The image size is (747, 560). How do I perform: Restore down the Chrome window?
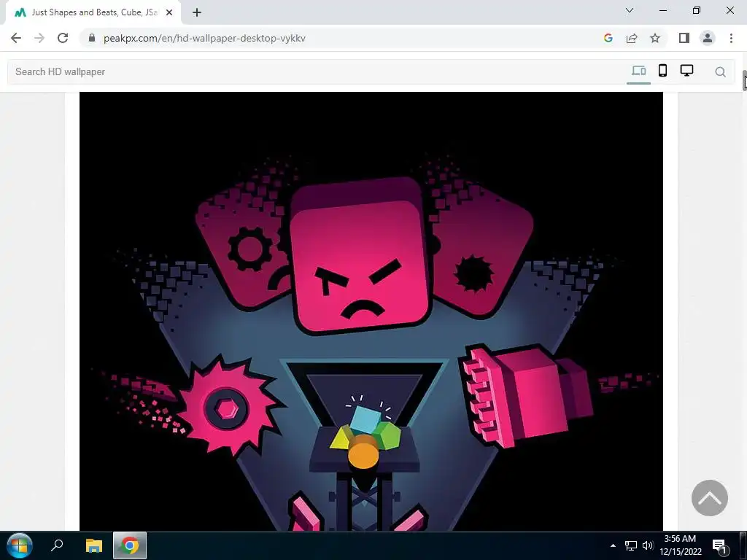click(697, 10)
